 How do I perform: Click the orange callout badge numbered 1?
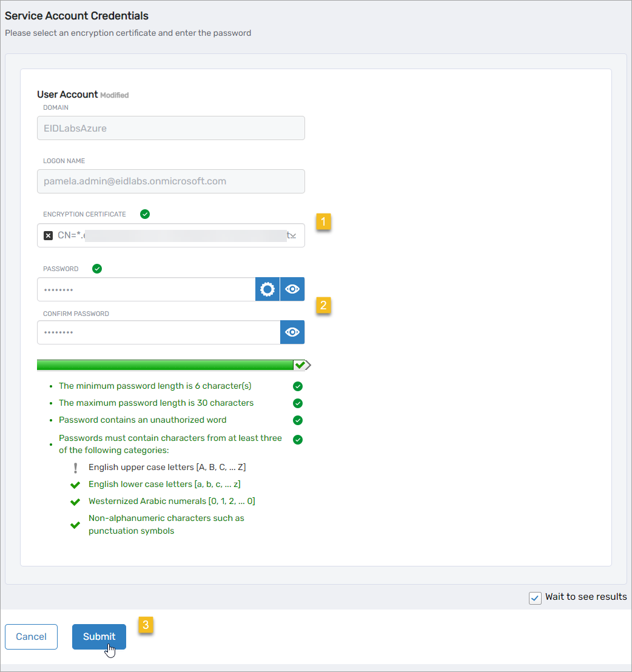click(x=323, y=222)
